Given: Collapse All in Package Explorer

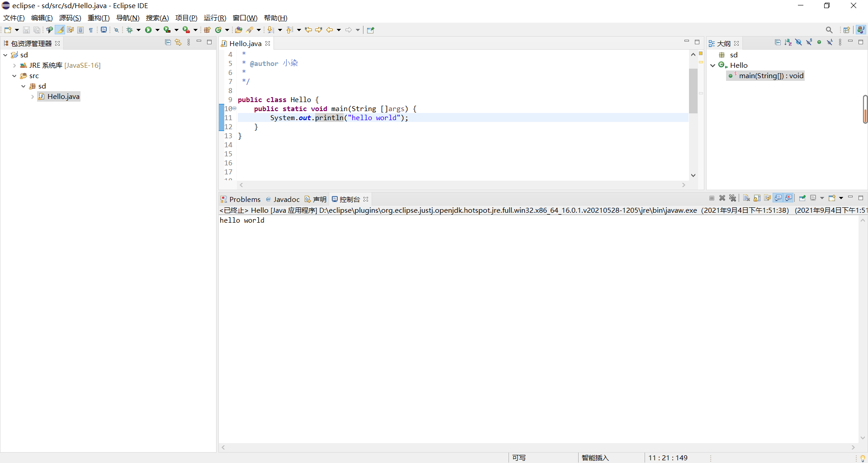Looking at the screenshot, I should click(x=168, y=42).
